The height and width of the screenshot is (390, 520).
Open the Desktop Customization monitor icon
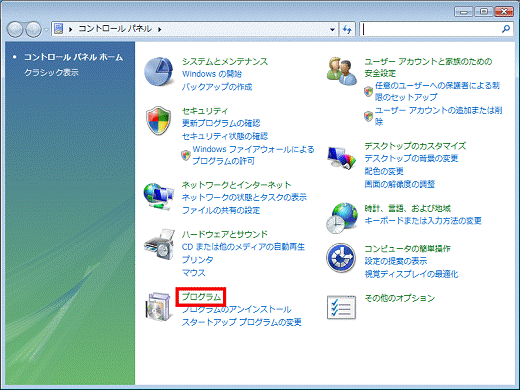[x=341, y=157]
